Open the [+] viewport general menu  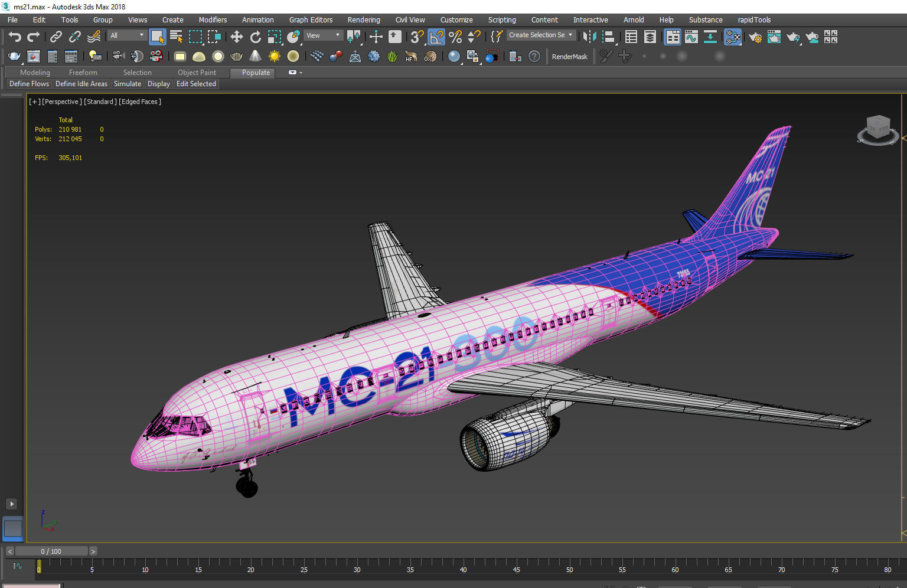(x=35, y=102)
